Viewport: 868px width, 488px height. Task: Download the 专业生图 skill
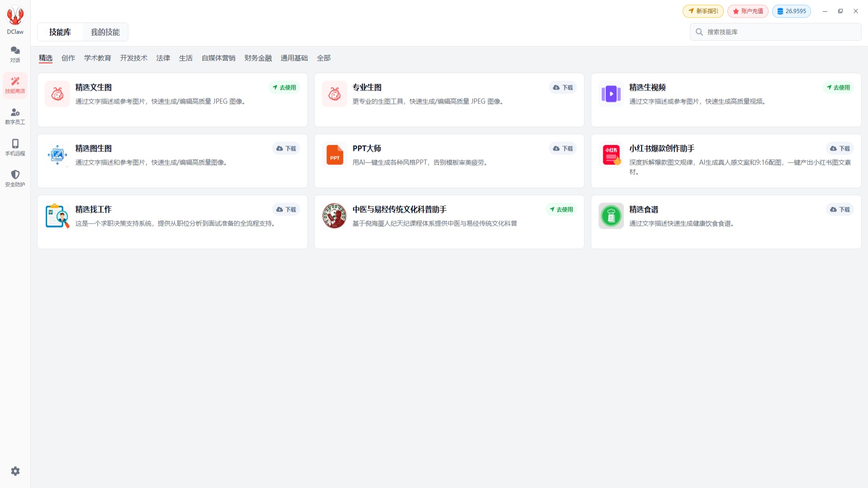point(563,88)
